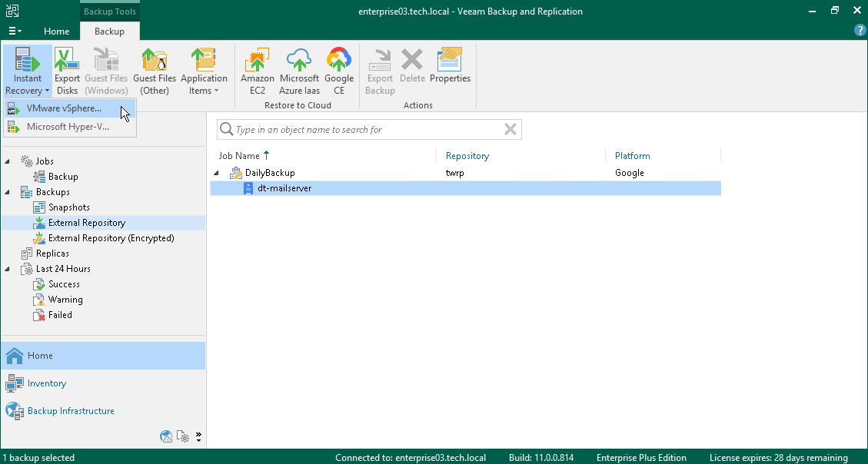Restore to Microsoft Azure IaaS
868x464 pixels.
coord(300,71)
